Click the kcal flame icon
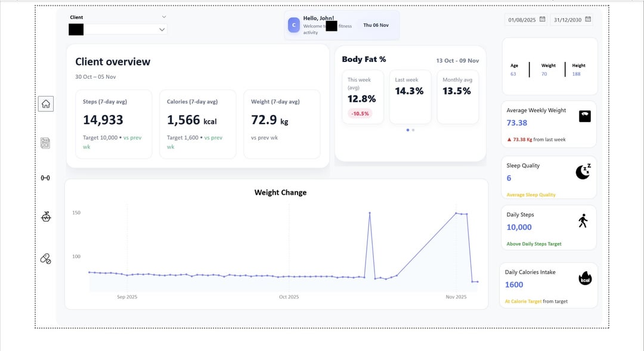This screenshot has height=351, width=644. tap(585, 279)
